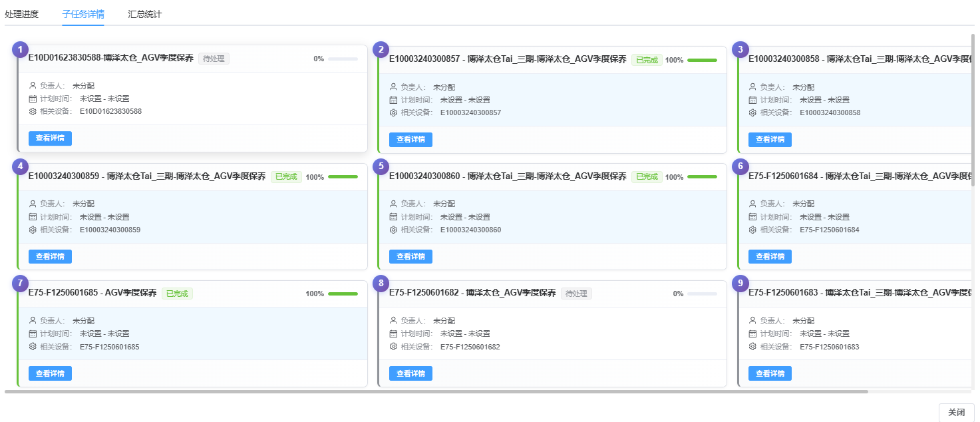Click calendar icon beside 计划时间 in card 2
The width and height of the screenshot is (980, 422).
click(393, 100)
